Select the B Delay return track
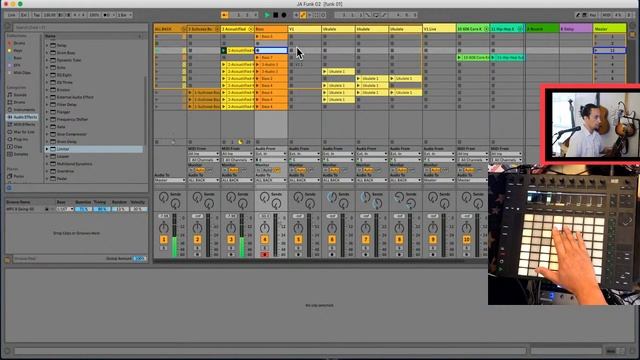640x360 pixels. coord(576,29)
